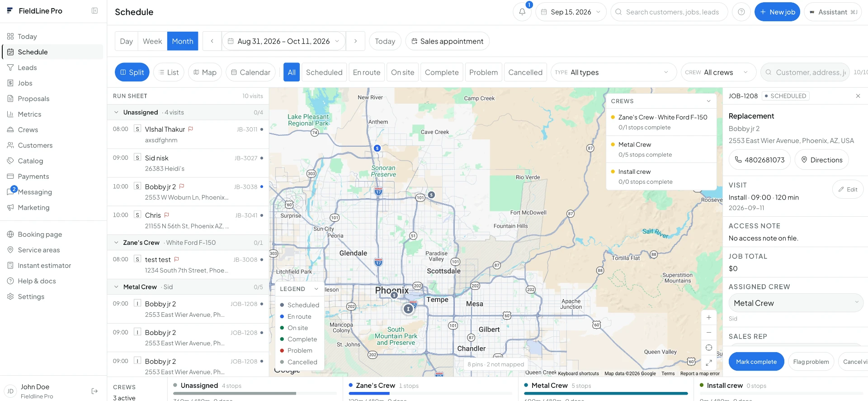
Task: Zoom in on the map
Action: (x=709, y=318)
